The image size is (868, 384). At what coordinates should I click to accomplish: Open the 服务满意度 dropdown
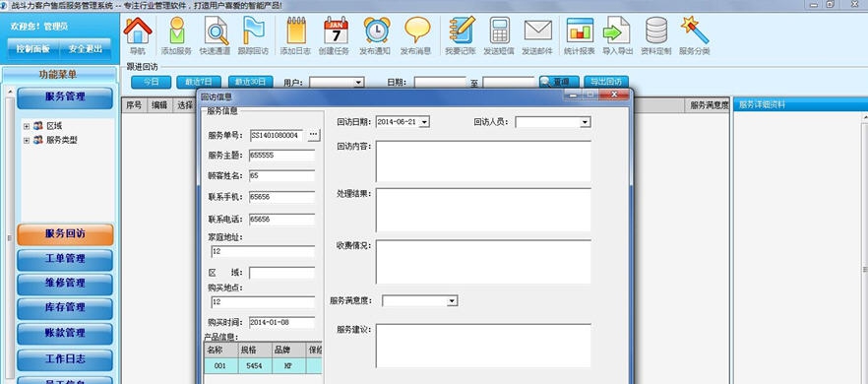(x=452, y=301)
